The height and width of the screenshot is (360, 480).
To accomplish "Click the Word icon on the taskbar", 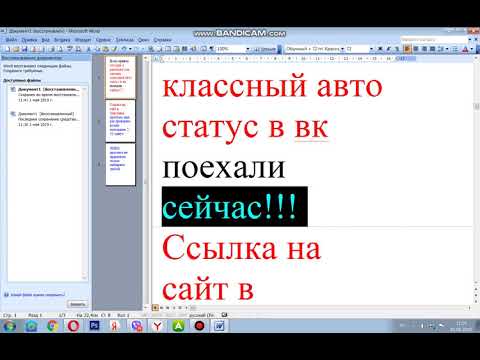I will [220, 326].
